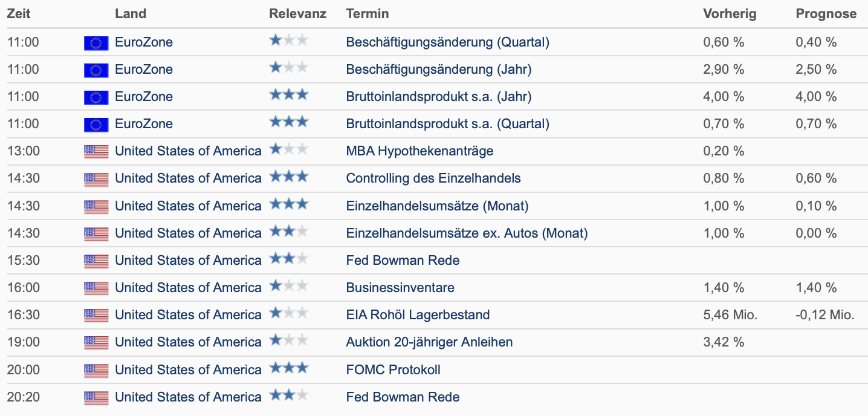Click the US flag in the 19:00 auction row

pyautogui.click(x=96, y=343)
